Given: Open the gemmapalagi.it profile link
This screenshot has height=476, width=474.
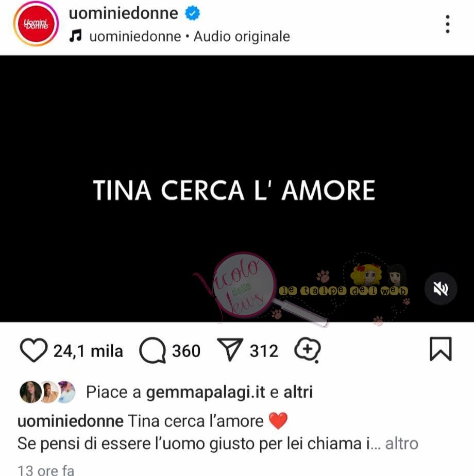Looking at the screenshot, I should click(206, 392).
